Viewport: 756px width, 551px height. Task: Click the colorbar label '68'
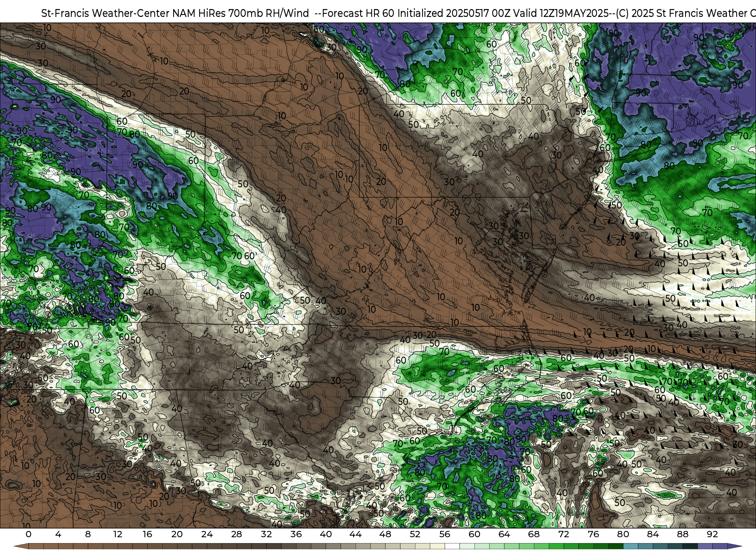[534, 534]
